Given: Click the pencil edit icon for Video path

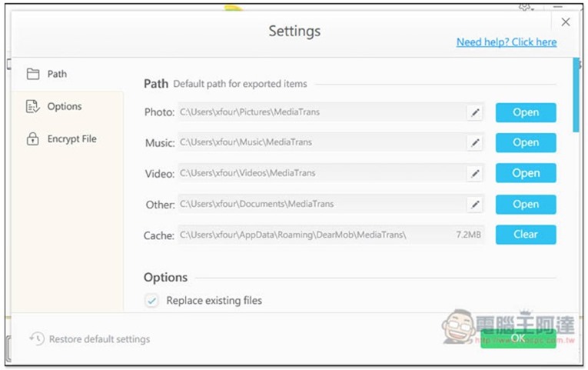Looking at the screenshot, I should point(475,173).
